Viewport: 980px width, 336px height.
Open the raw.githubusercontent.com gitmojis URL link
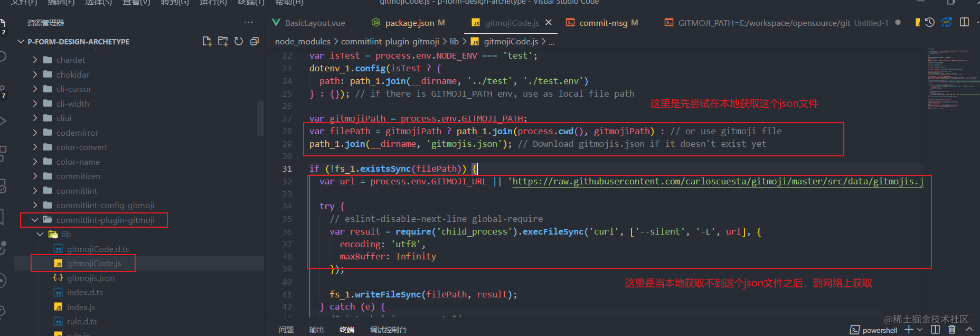(x=718, y=181)
